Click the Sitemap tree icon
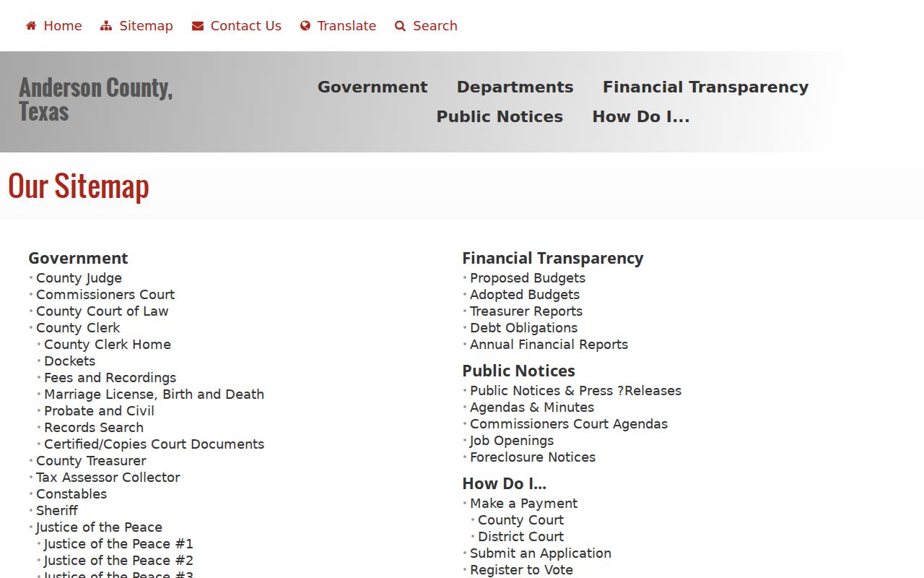924x578 pixels. tap(106, 26)
